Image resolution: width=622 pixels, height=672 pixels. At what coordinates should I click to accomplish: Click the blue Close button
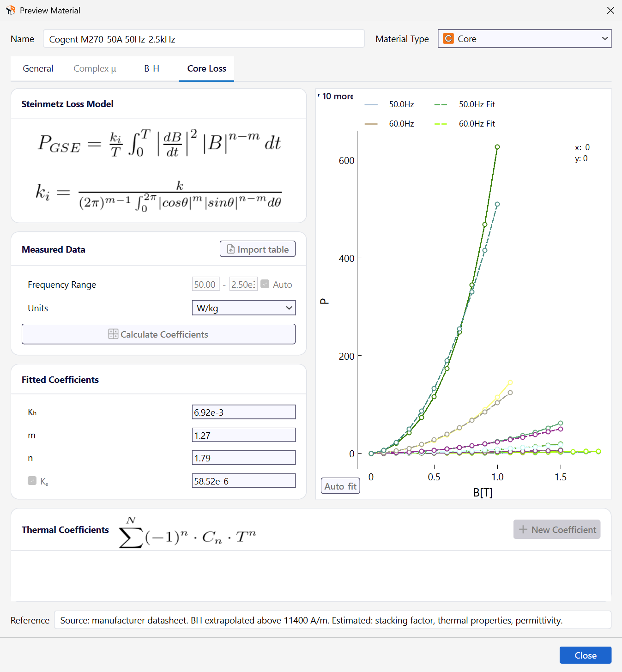point(586,655)
